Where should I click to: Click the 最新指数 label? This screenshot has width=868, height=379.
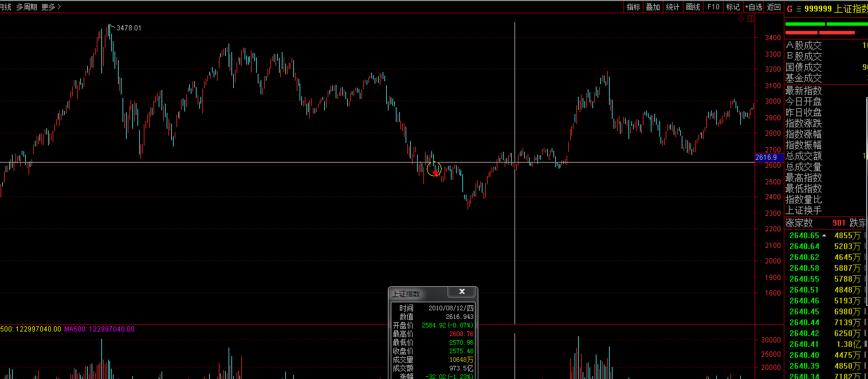[x=803, y=90]
